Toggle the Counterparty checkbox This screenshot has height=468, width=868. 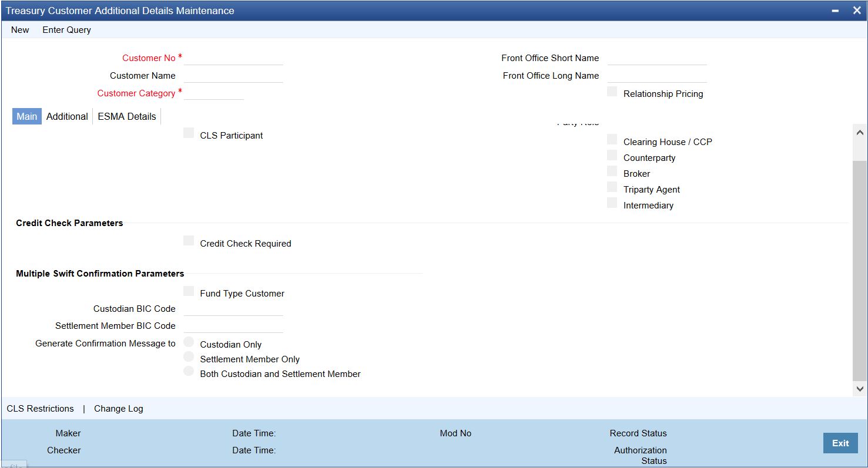point(612,156)
